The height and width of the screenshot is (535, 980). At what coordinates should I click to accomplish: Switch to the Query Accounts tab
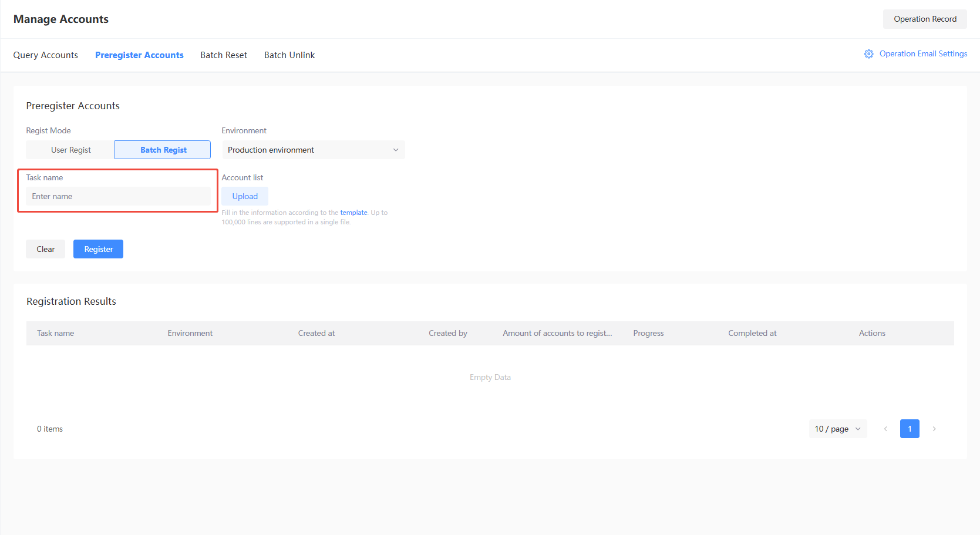pyautogui.click(x=46, y=55)
